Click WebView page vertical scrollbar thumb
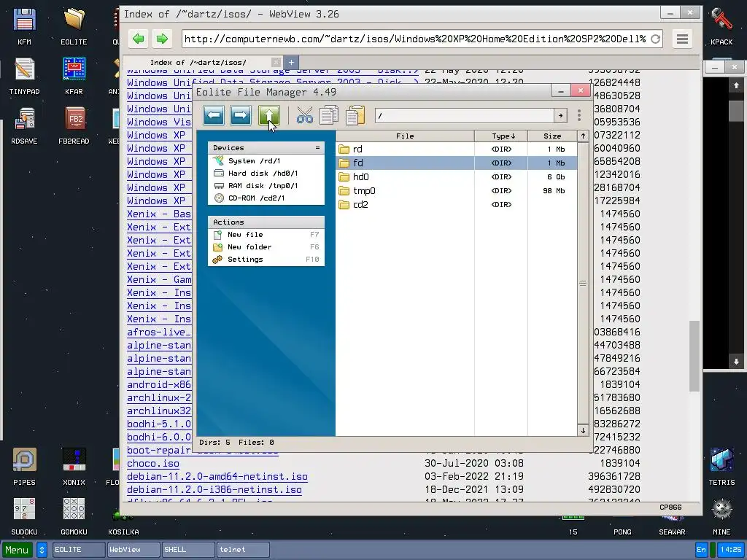This screenshot has height=560, width=747. pos(694,356)
